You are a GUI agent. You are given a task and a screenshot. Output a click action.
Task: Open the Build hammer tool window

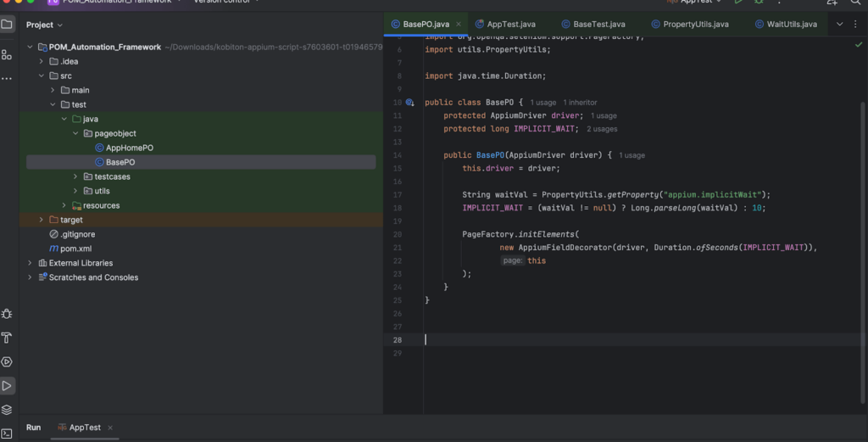pos(7,338)
